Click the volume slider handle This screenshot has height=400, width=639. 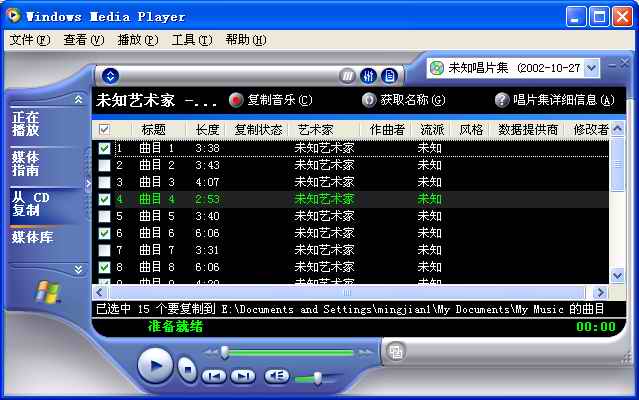(x=317, y=378)
